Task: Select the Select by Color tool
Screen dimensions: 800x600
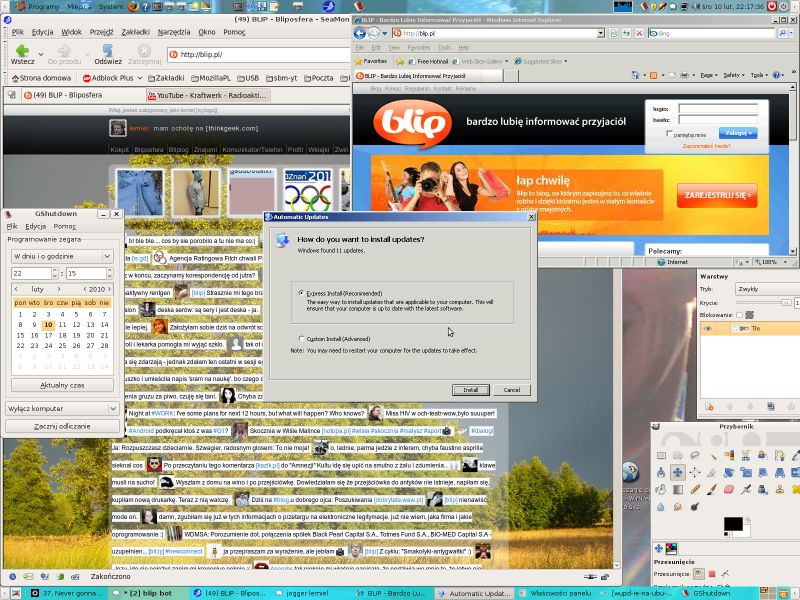Action: [729, 455]
